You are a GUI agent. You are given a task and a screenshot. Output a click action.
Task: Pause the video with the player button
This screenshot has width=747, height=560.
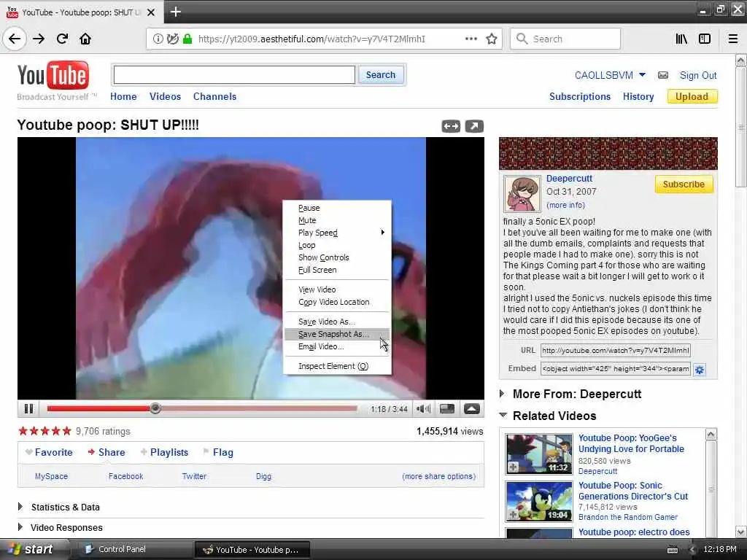point(28,408)
